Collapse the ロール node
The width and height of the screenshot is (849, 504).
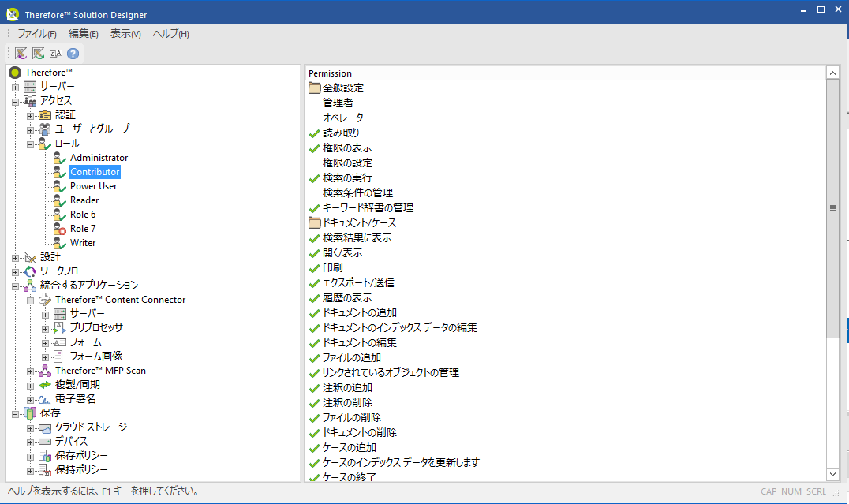30,144
